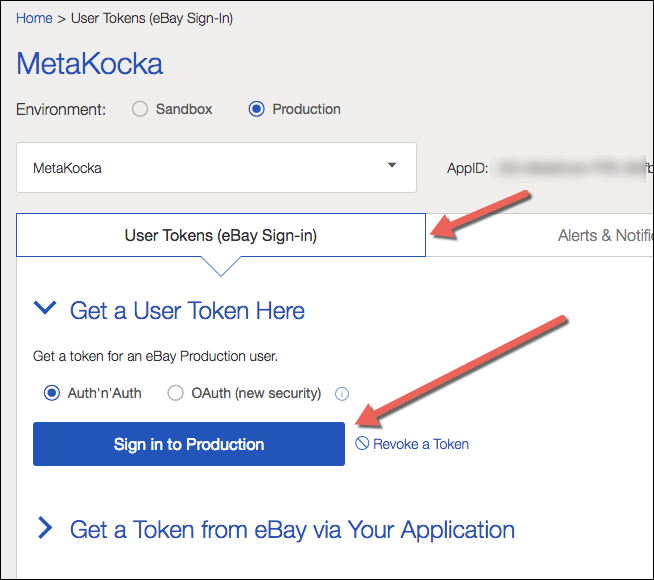Choose OAuth (new security) option
654x580 pixels.
(x=175, y=393)
